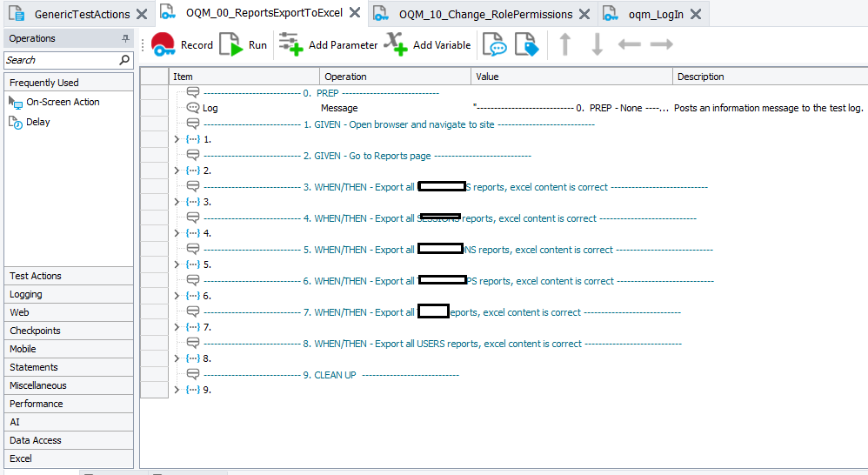This screenshot has width=868, height=475.
Task: Click the Record button icon
Action: [x=164, y=44]
